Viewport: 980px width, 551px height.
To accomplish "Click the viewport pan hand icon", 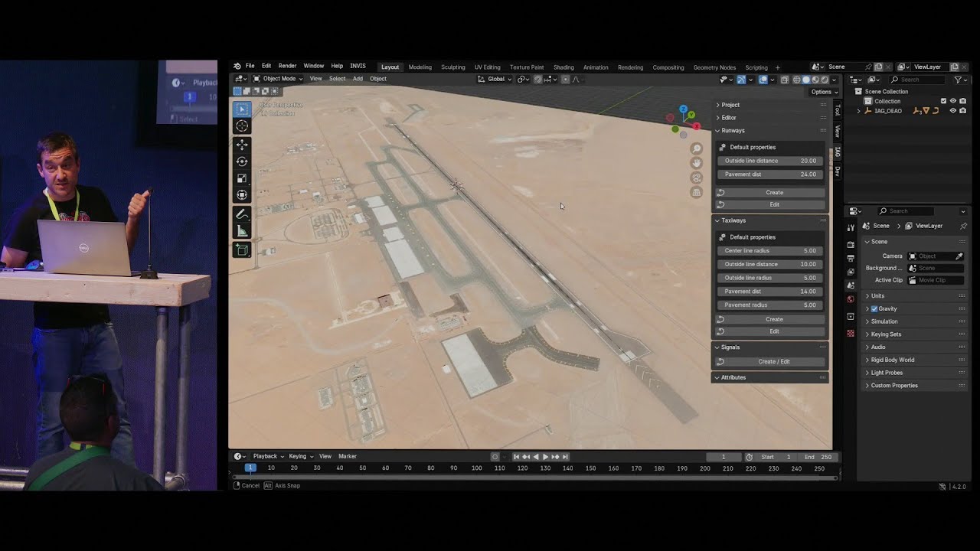I will pos(697,163).
